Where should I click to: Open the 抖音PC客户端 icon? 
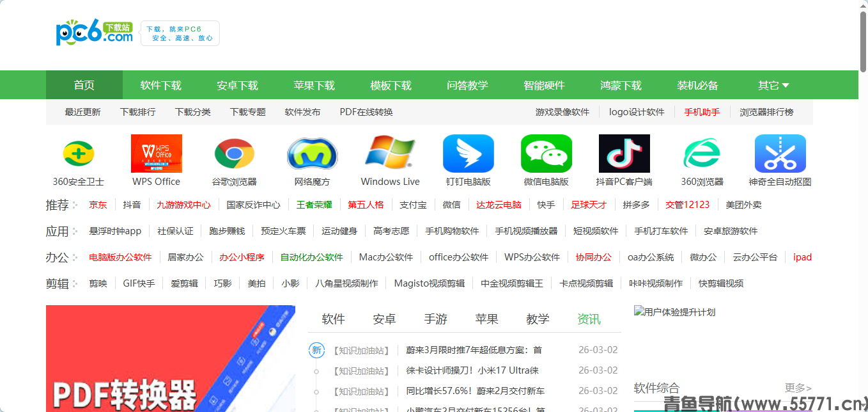click(624, 154)
